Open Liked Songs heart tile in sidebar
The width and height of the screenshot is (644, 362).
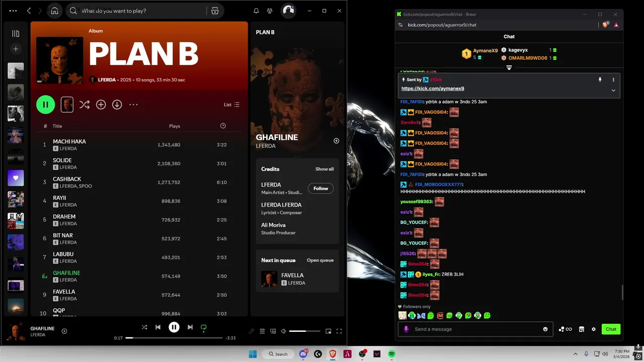point(16,178)
